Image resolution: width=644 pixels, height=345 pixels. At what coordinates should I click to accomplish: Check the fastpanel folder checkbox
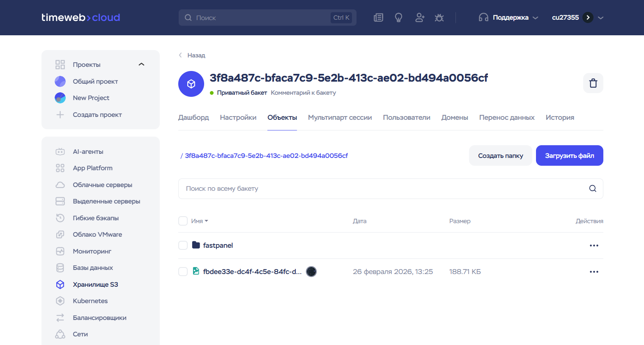[x=183, y=245]
